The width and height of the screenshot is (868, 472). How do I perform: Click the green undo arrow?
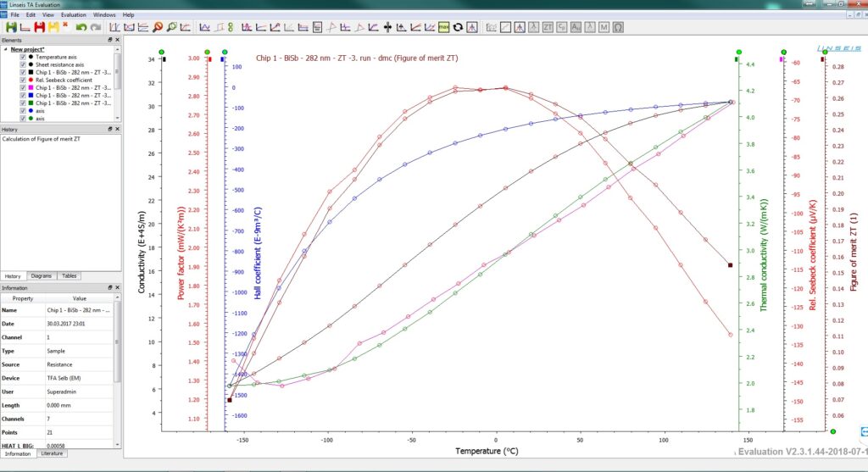pyautogui.click(x=81, y=27)
